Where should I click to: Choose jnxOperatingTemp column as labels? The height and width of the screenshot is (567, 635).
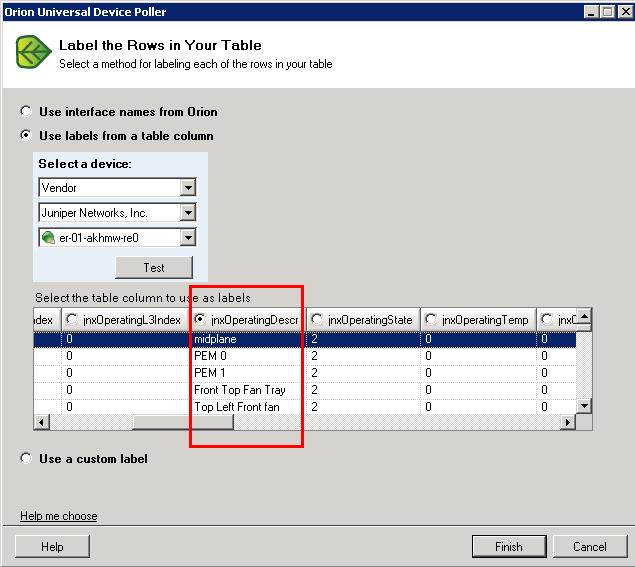coord(430,319)
